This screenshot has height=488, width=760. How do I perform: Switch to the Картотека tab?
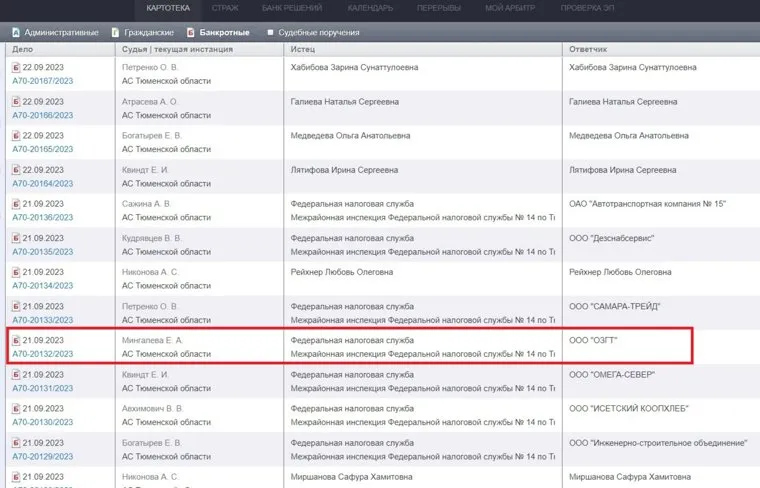coord(167,8)
